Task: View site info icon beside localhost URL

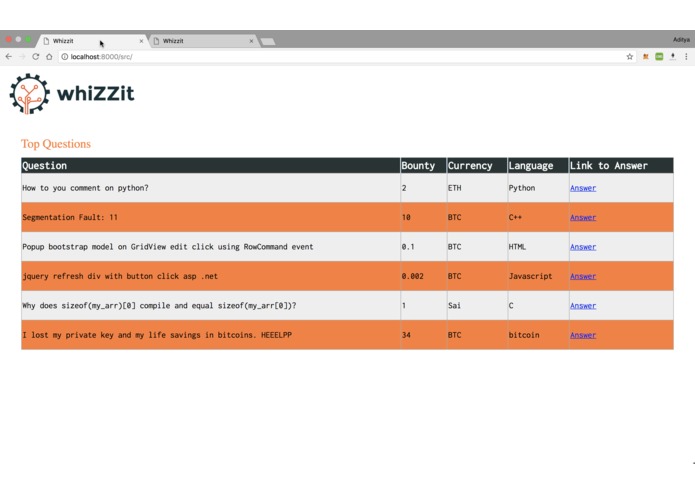Action: coord(65,57)
